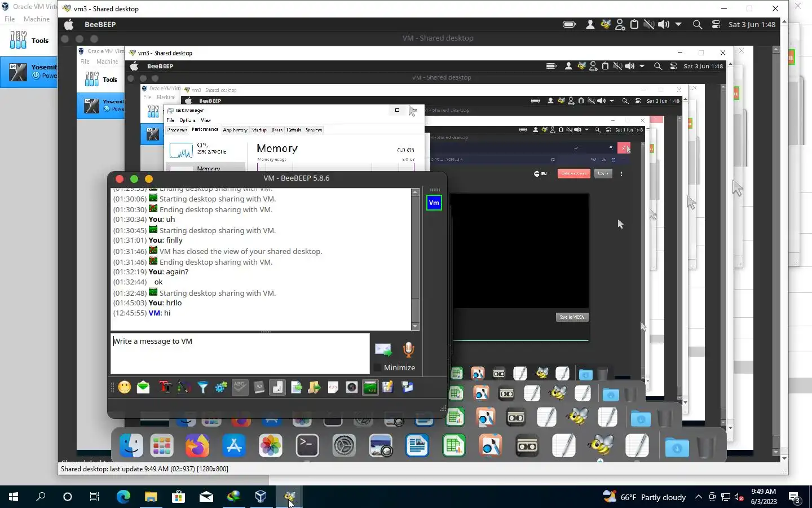812x508 pixels.
Task: Click the chat scrollbar down arrow
Action: point(416,326)
